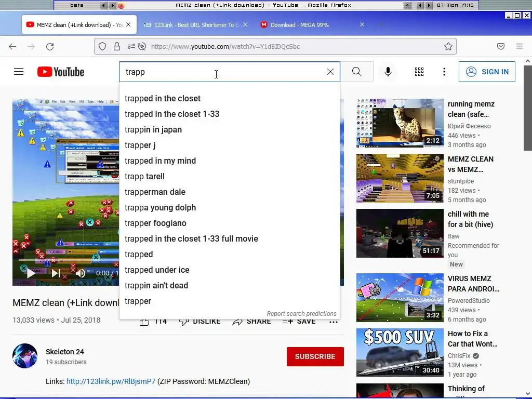
Task: Open Skeleton 24 channel avatar
Action: click(25, 356)
